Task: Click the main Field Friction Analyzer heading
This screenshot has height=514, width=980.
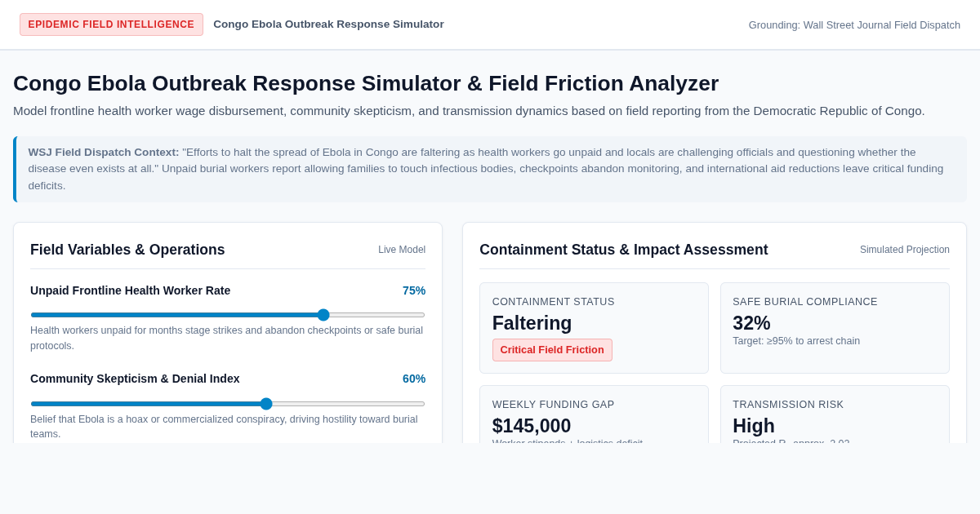Action: click(366, 83)
